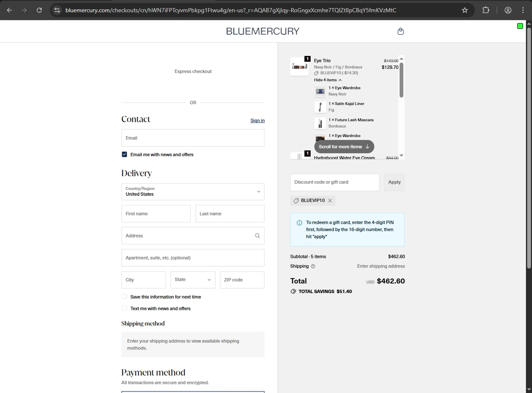
Task: Click the 'TOTAL SAVINGS $51.40' text
Action: coord(325,291)
